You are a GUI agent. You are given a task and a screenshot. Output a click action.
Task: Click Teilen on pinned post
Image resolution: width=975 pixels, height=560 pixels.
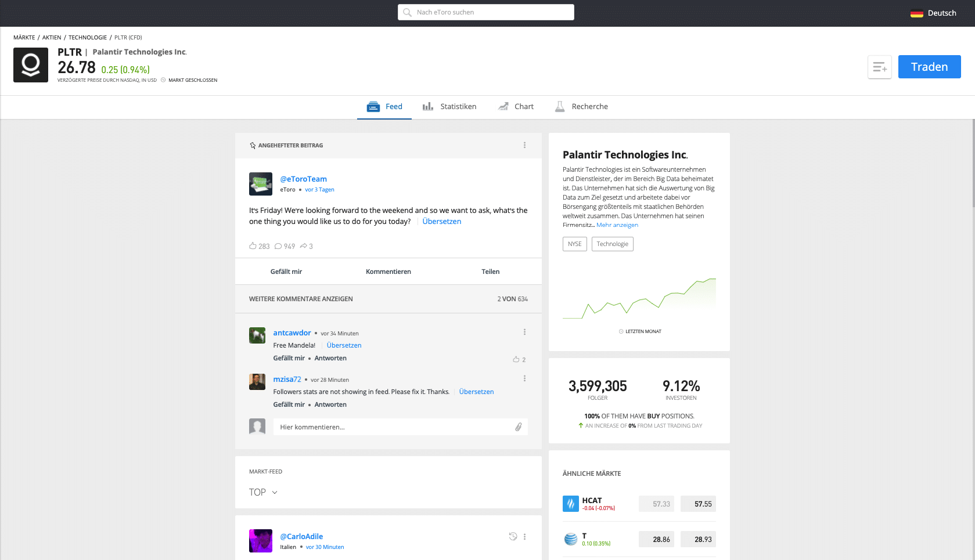coord(491,272)
